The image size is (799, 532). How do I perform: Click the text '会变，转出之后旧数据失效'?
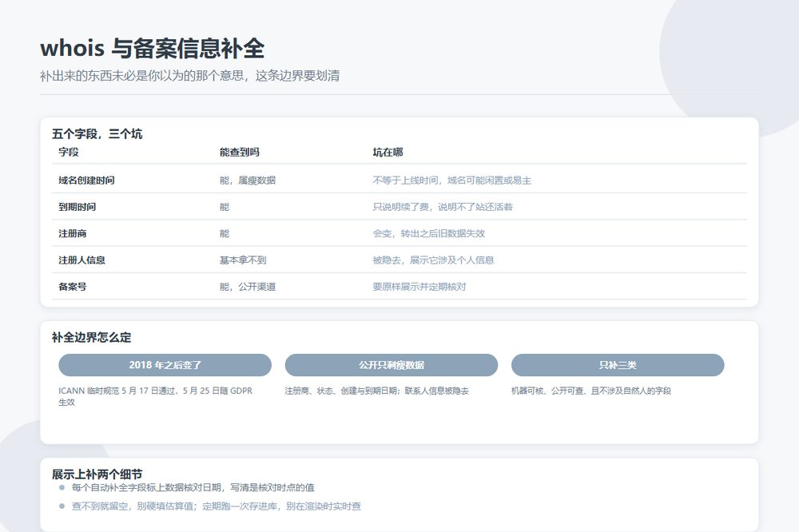click(429, 233)
